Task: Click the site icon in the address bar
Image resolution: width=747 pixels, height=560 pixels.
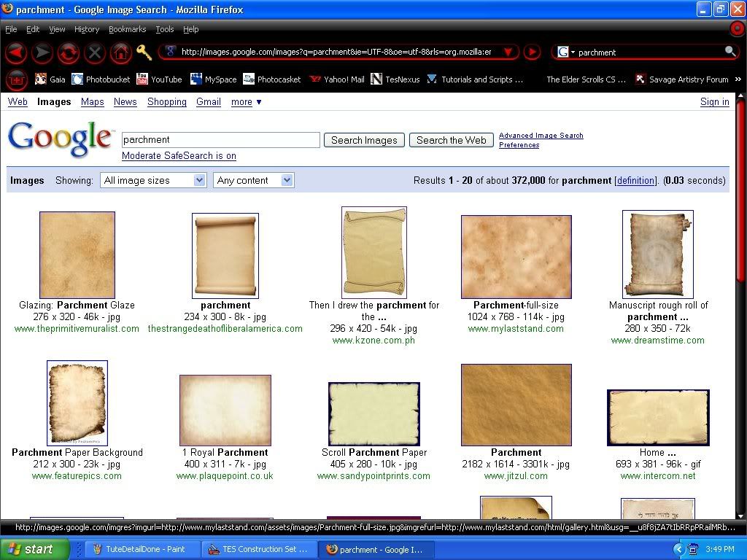Action: [171, 52]
